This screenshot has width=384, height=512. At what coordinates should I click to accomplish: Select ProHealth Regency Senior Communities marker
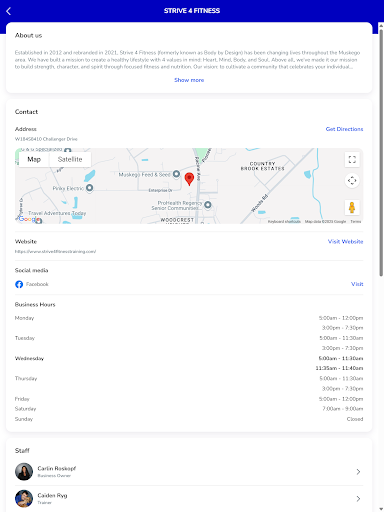(208, 205)
